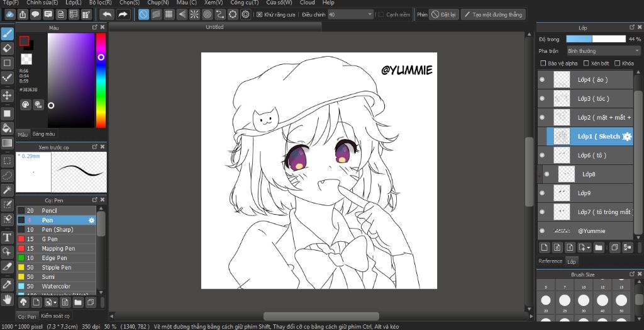Select G Pen brush
The height and width of the screenshot is (330, 644).
(x=56, y=239)
